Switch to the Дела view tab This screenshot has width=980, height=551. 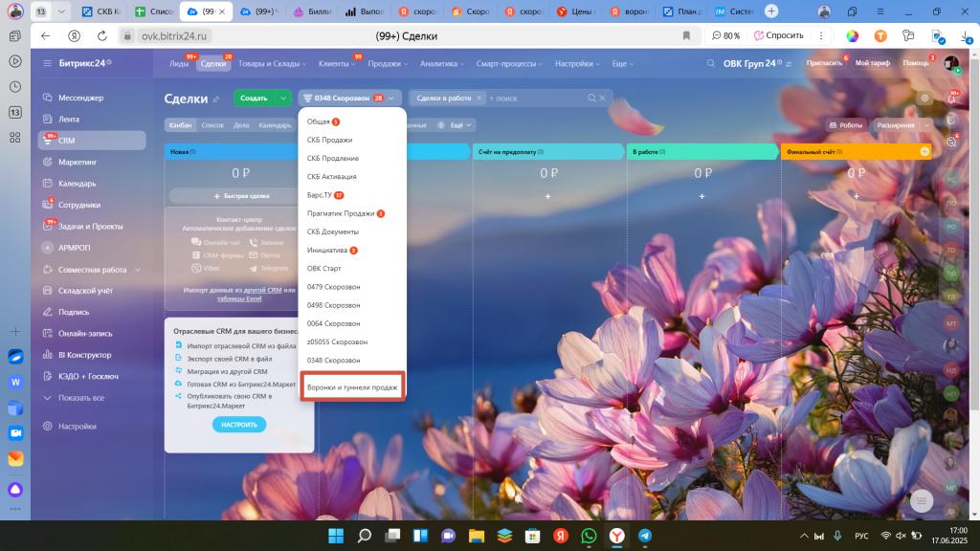[241, 125]
